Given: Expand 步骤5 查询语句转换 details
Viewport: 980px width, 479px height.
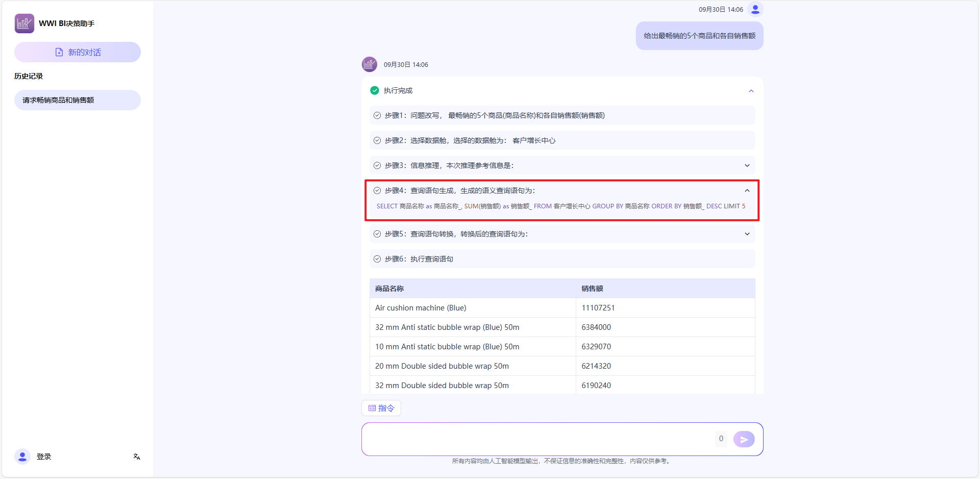Looking at the screenshot, I should pos(747,234).
